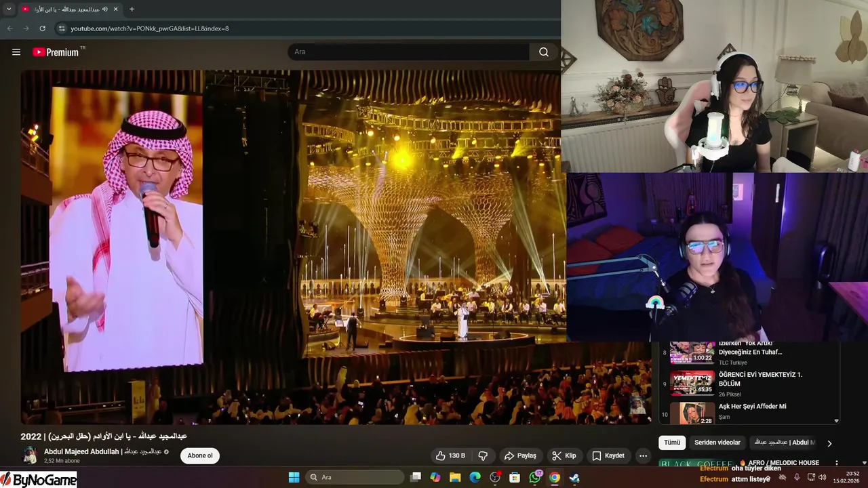Open the YouTube hamburger guide menu
Image resolution: width=868 pixels, height=488 pixels.
(16, 52)
